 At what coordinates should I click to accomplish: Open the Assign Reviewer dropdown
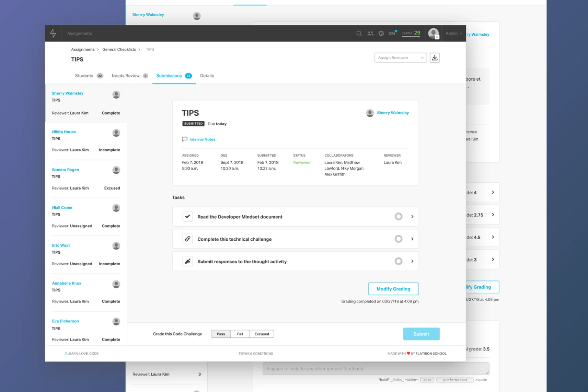point(401,58)
